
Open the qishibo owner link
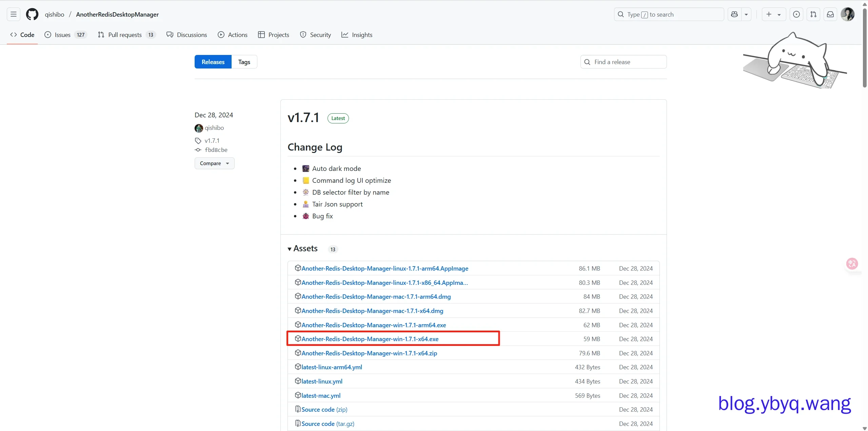55,14
